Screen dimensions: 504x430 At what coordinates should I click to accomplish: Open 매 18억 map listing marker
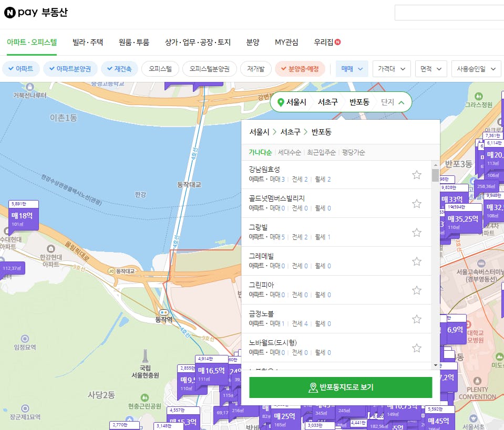click(x=24, y=215)
